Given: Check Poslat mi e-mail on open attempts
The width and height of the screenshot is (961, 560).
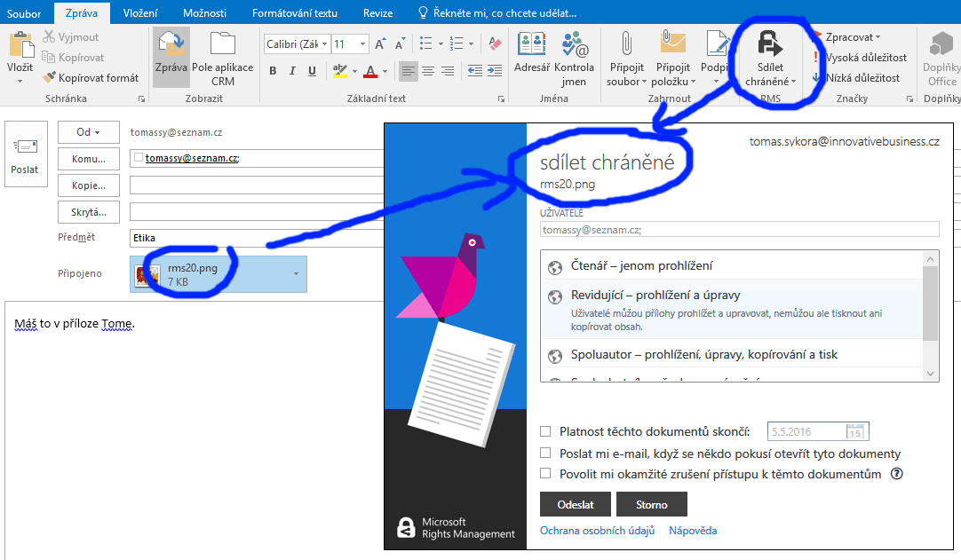Looking at the screenshot, I should click(x=545, y=454).
